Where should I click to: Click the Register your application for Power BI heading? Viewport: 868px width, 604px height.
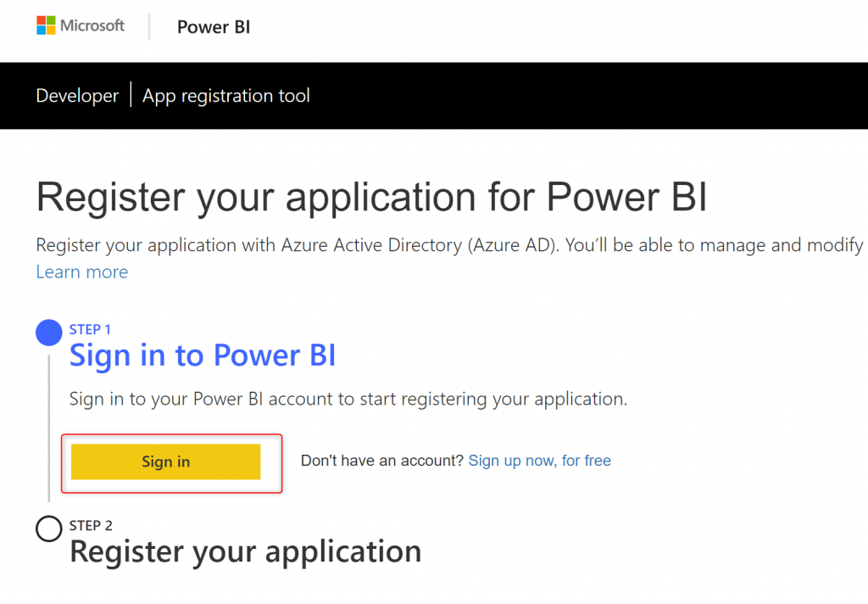point(371,198)
